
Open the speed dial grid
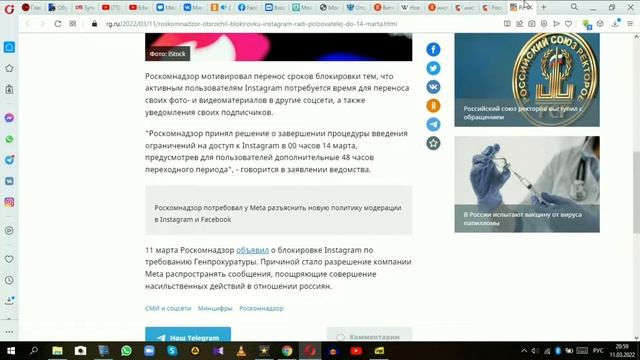pos(73,24)
